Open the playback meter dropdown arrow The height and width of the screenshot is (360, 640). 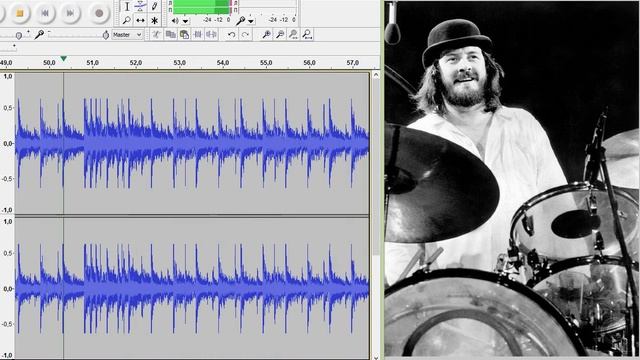[185, 20]
